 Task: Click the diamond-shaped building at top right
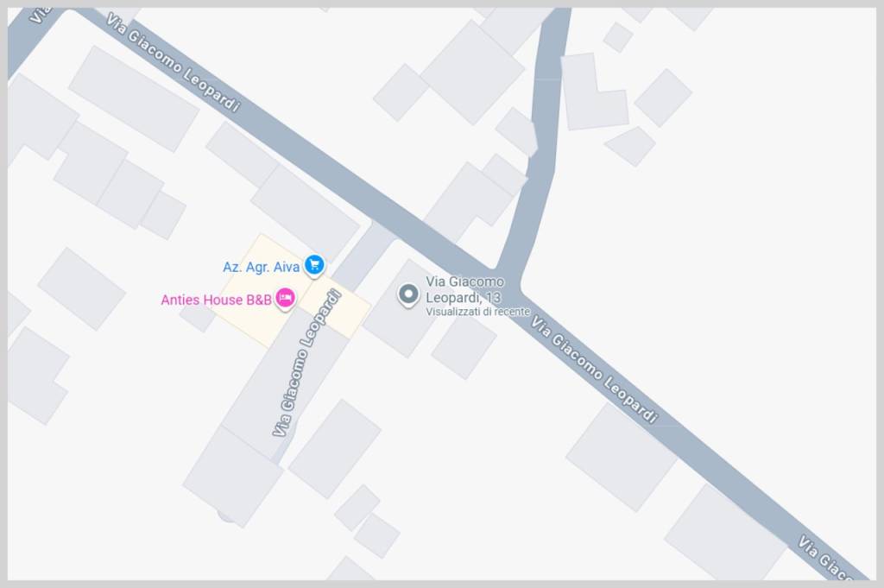(x=663, y=98)
